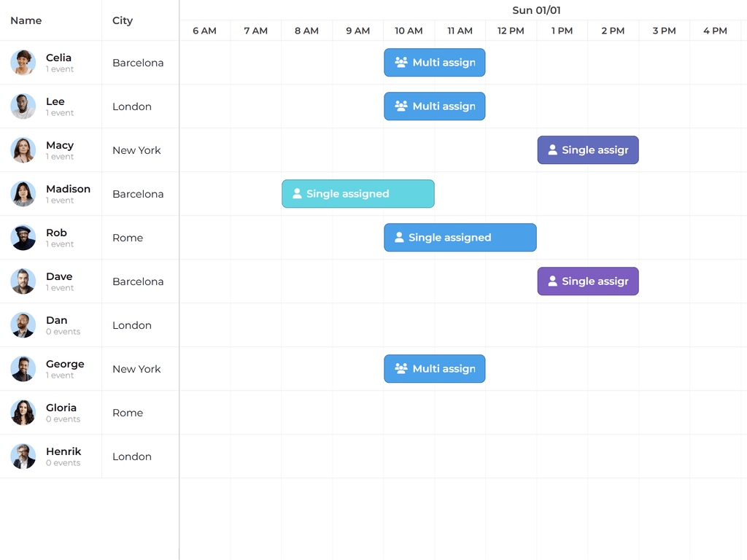
Task: Select Dan's resource row name
Action: pos(57,320)
